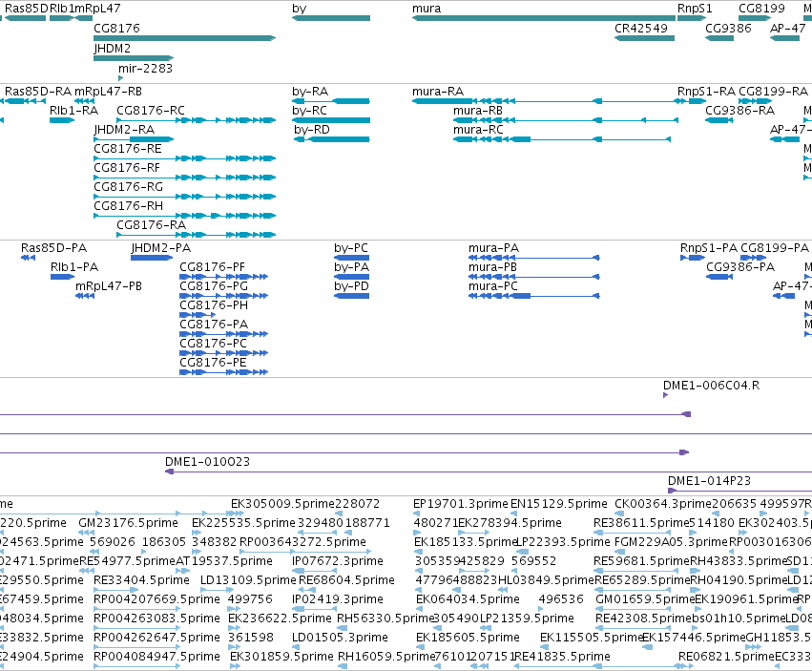This screenshot has height=671, width=812.
Task: Click the mura-RA transcript label
Action: click(x=438, y=92)
